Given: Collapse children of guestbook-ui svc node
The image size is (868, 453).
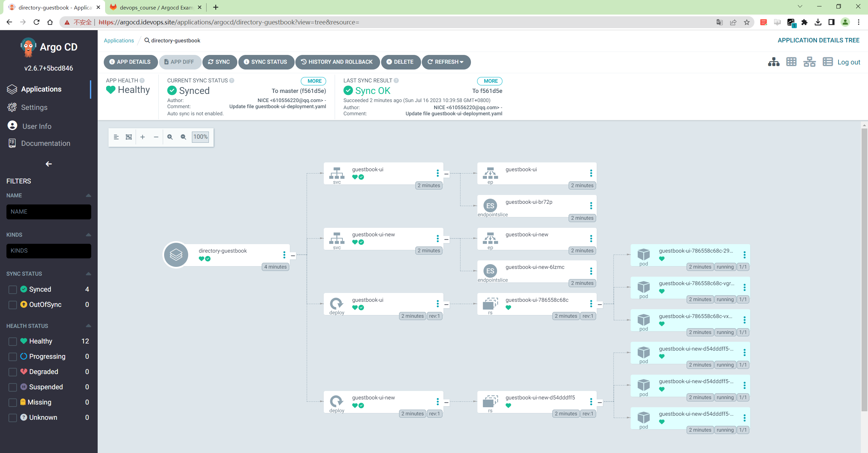Looking at the screenshot, I should tap(446, 174).
